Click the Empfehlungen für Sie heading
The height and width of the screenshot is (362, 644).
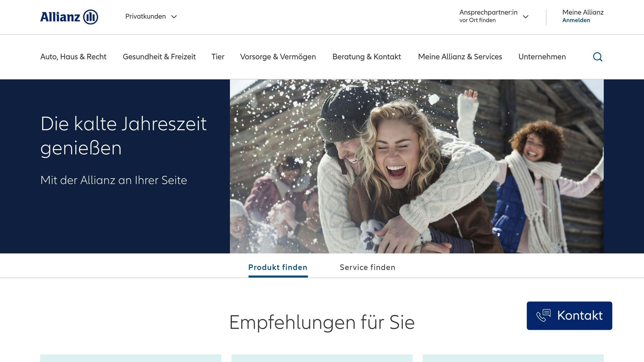pyautogui.click(x=322, y=321)
